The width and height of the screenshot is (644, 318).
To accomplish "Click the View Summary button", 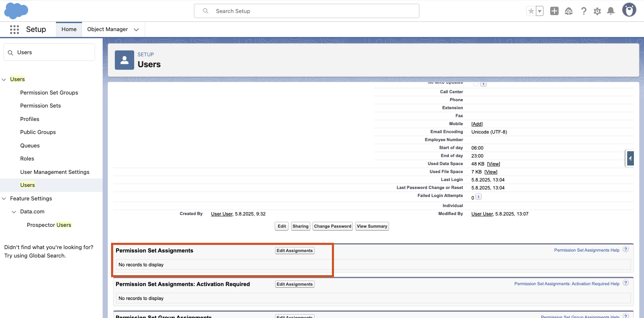I will pyautogui.click(x=372, y=226).
